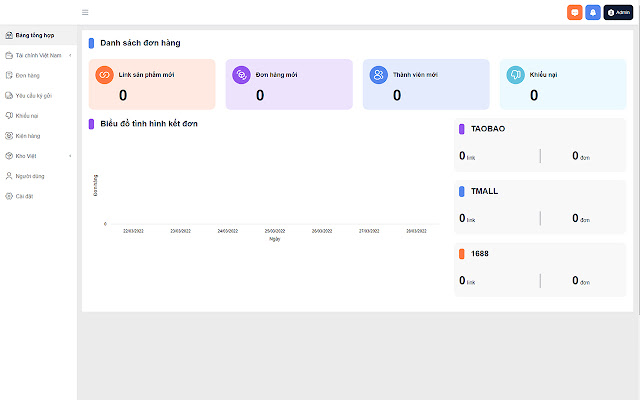Click the Biểu đồ tình hình kết đơn title
The image size is (640, 400).
click(149, 124)
